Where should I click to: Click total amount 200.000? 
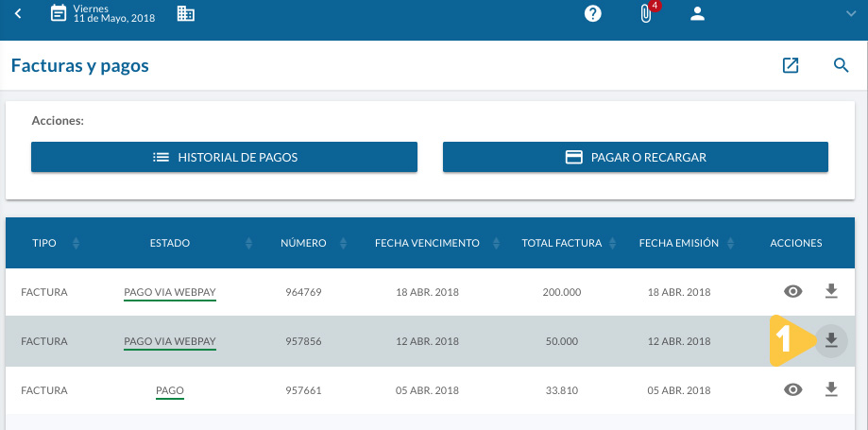[562, 292]
